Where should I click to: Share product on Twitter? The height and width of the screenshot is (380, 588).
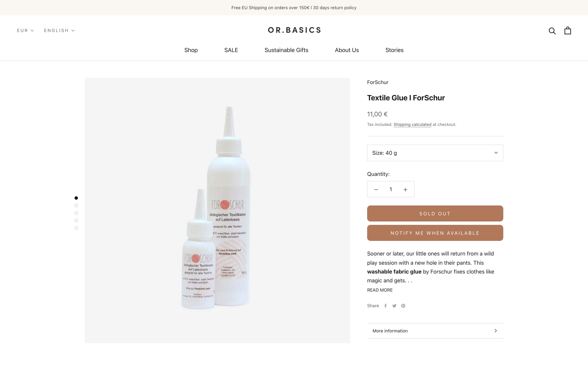pyautogui.click(x=394, y=306)
